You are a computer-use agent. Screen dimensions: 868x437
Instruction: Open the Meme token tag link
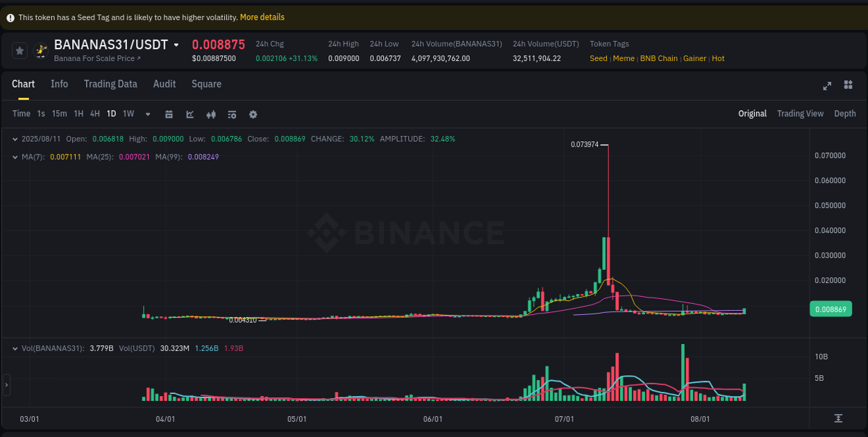623,58
